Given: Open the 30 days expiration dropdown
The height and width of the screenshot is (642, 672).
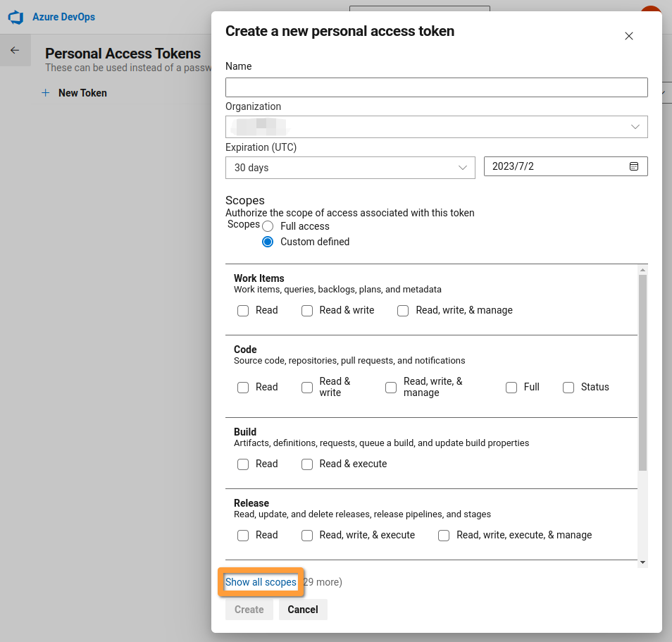Looking at the screenshot, I should (x=350, y=168).
